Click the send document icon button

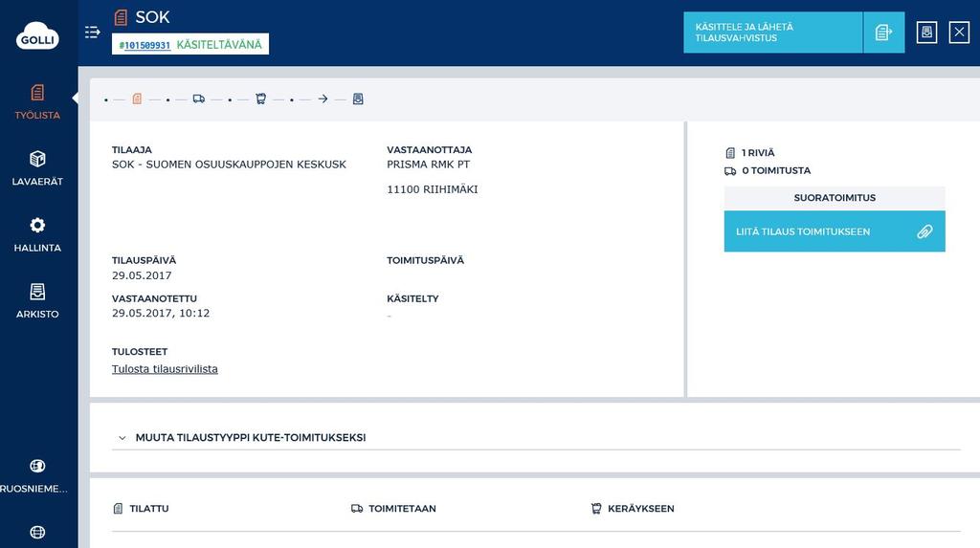pos(883,33)
